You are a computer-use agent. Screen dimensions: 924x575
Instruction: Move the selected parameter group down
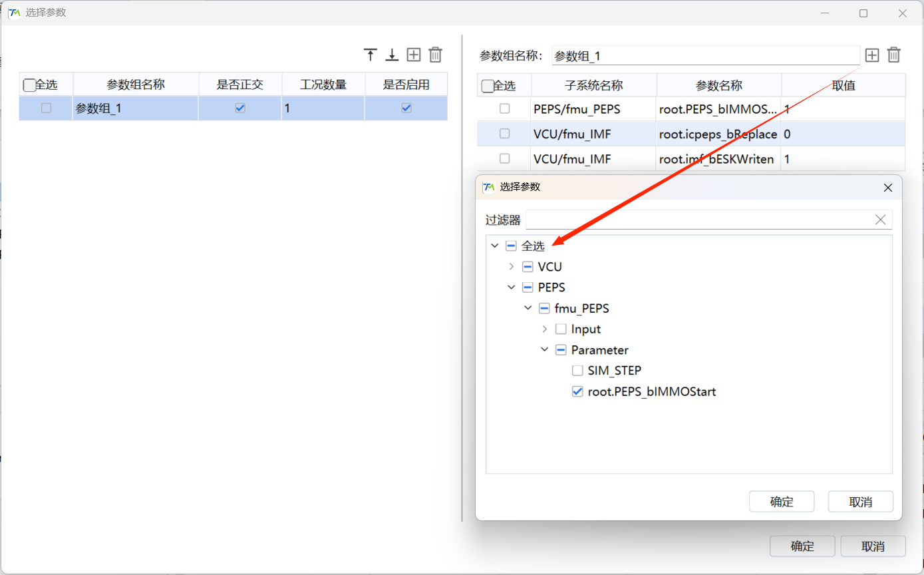(392, 55)
